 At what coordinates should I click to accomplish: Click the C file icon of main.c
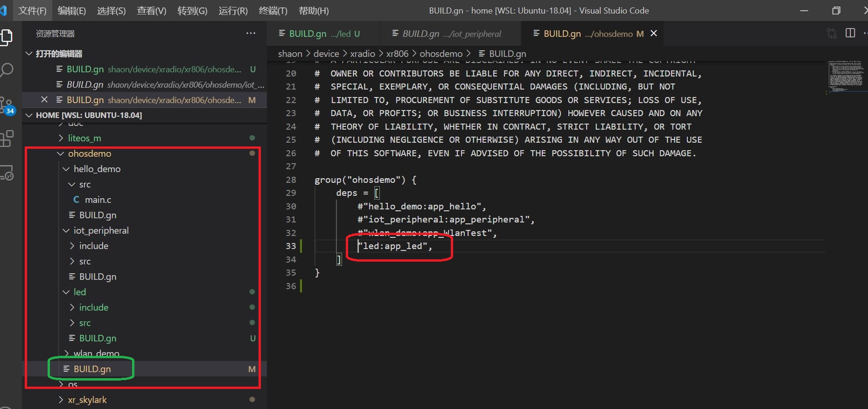pos(76,200)
